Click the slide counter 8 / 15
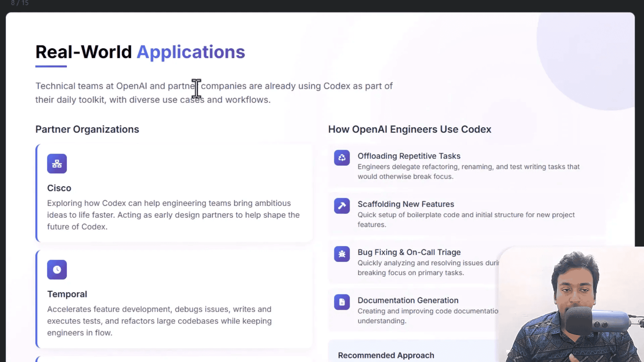 [x=20, y=3]
